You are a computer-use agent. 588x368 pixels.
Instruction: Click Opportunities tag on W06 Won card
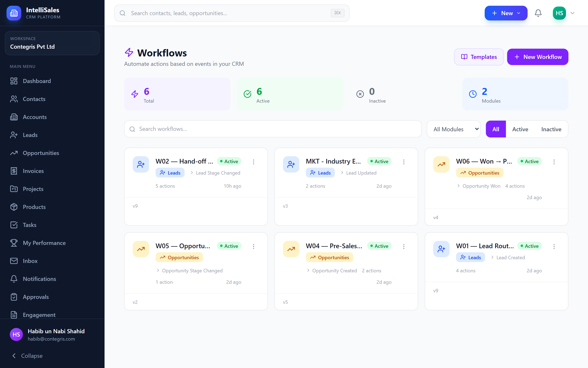(x=480, y=173)
